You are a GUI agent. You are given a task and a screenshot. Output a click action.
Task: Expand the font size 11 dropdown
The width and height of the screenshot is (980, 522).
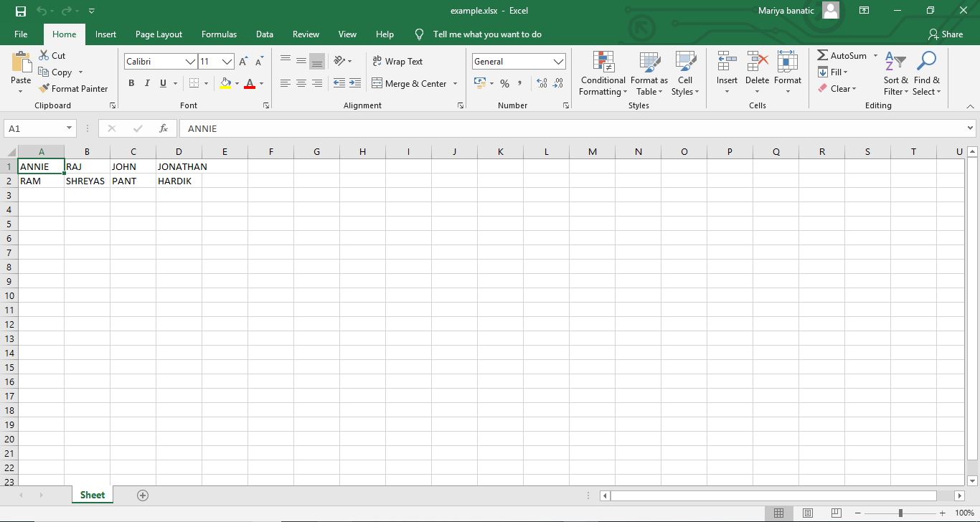tap(227, 62)
